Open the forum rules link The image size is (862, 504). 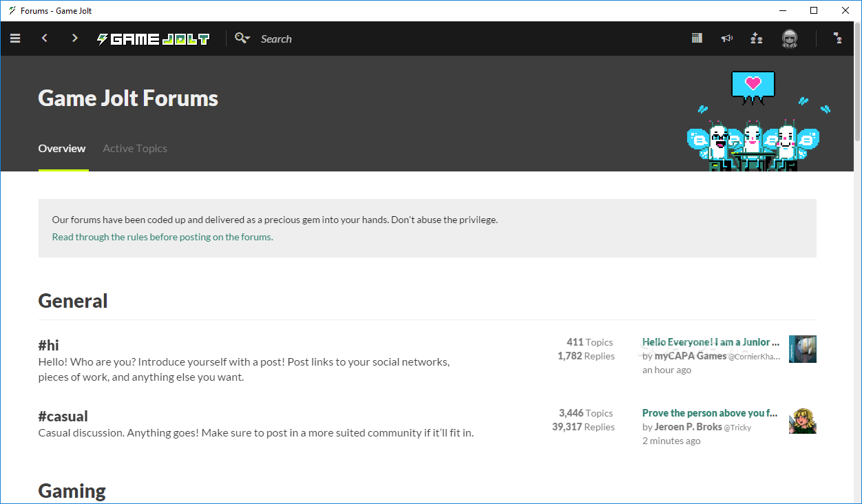[162, 237]
